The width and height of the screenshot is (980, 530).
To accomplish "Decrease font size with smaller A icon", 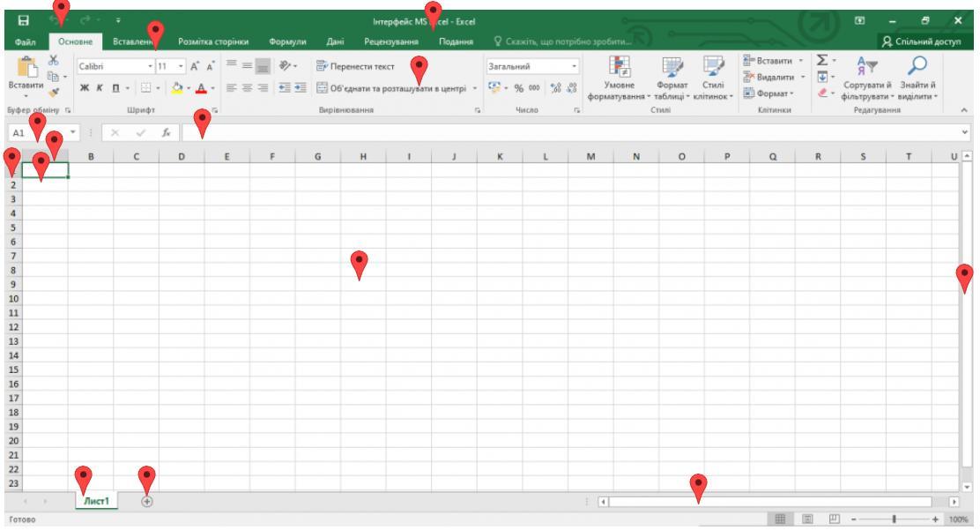I will pyautogui.click(x=211, y=66).
